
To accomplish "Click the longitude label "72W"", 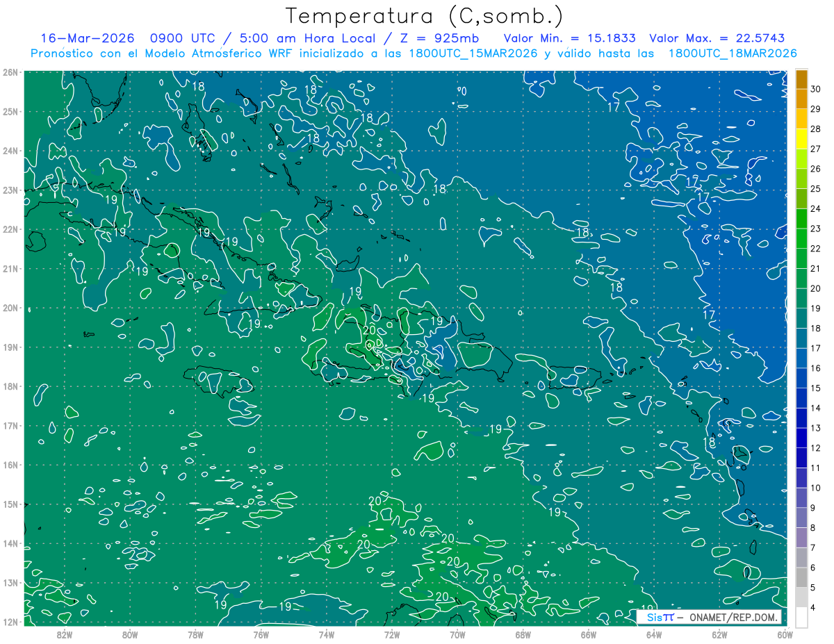I will click(392, 634).
